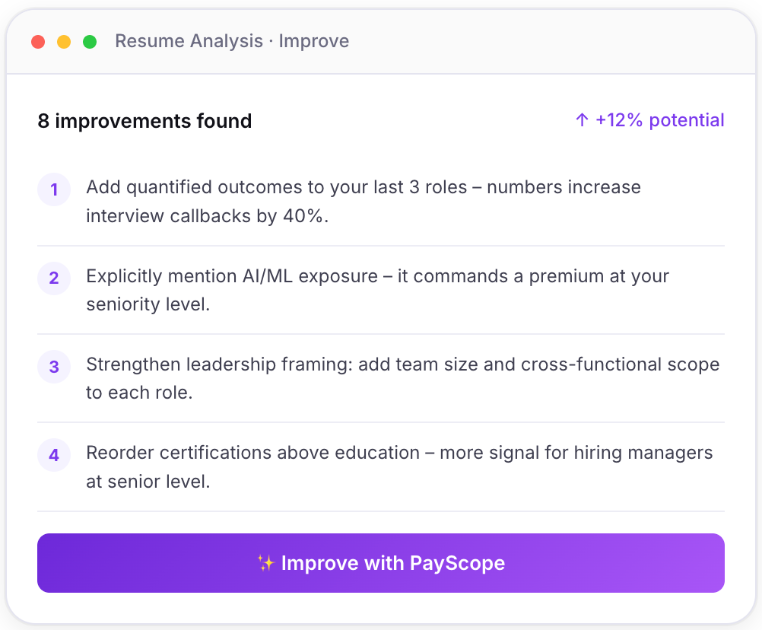Click the up arrow potential icon

[582, 120]
